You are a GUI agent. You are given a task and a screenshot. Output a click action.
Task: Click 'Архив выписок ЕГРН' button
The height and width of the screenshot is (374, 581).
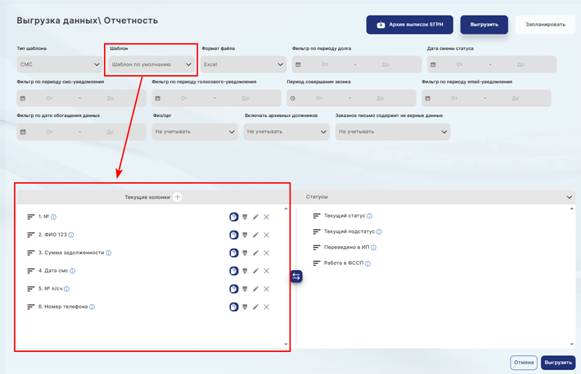(409, 25)
